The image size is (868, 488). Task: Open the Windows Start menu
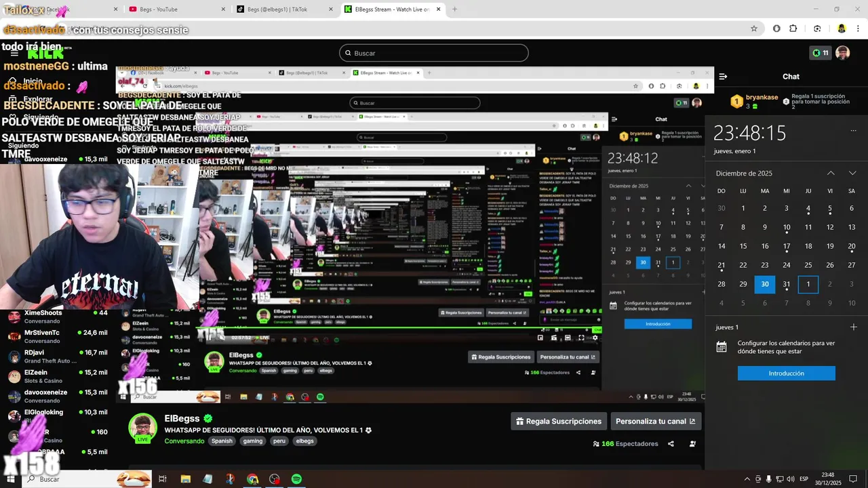9,479
